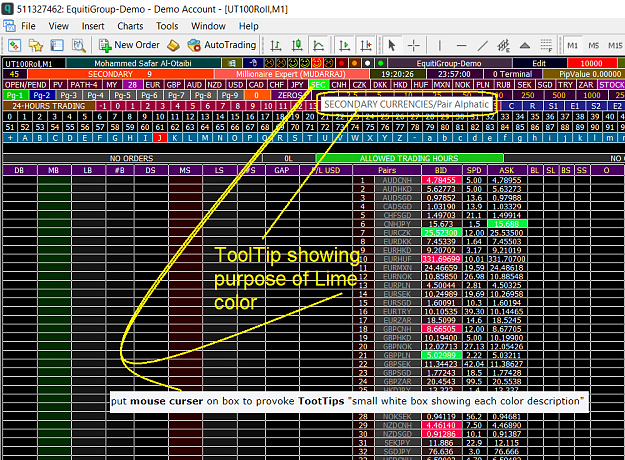The image size is (625, 460).
Task: Click the plus box before letter A
Action: point(10,138)
